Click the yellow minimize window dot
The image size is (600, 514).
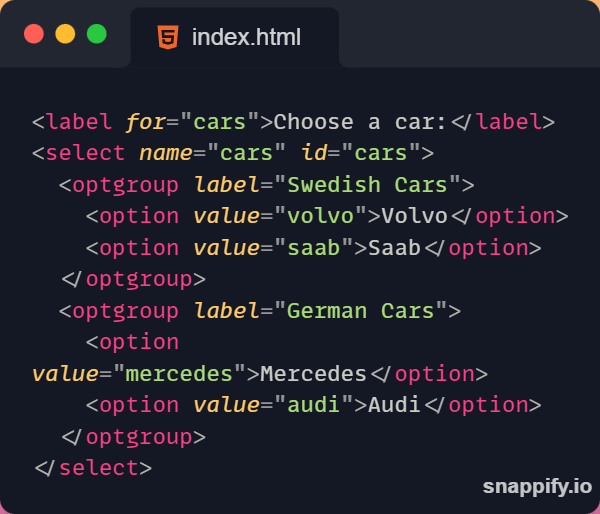pyautogui.click(x=65, y=34)
